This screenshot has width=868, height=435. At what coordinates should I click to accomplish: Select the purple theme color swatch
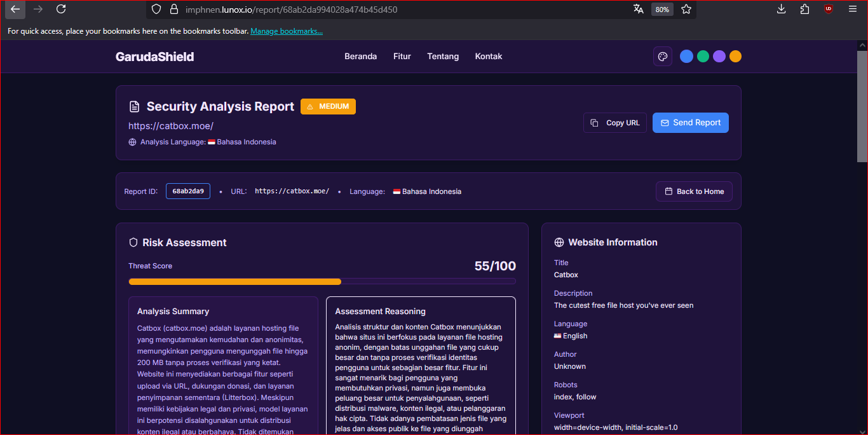tap(719, 57)
